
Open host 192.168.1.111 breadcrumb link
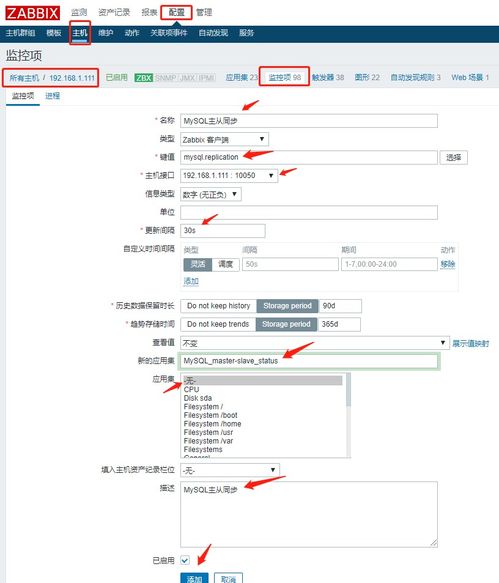(72, 78)
